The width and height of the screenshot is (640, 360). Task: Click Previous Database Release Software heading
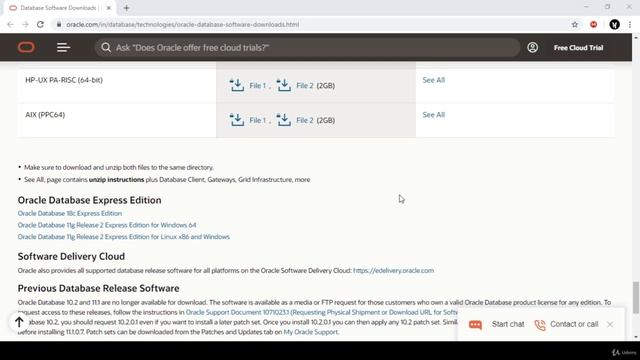98,289
